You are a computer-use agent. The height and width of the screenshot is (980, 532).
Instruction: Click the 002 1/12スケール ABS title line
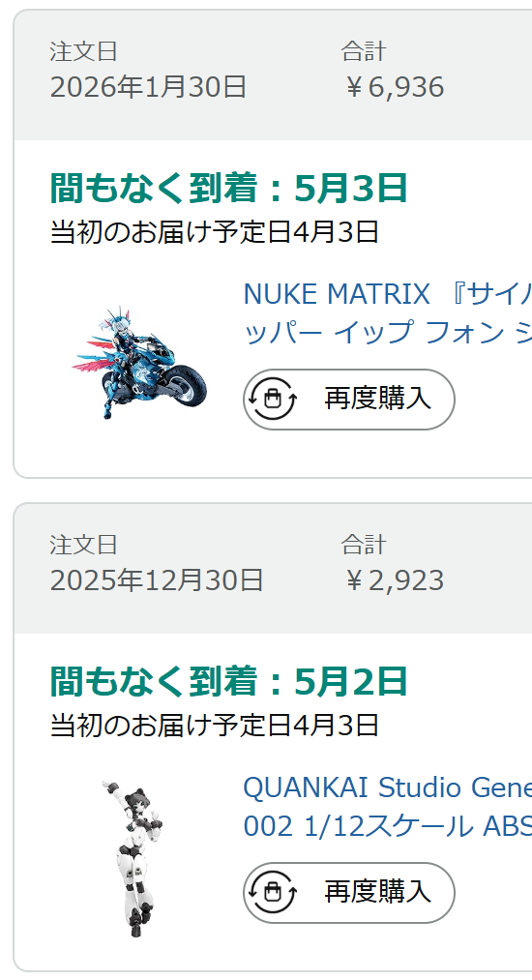pos(388,825)
